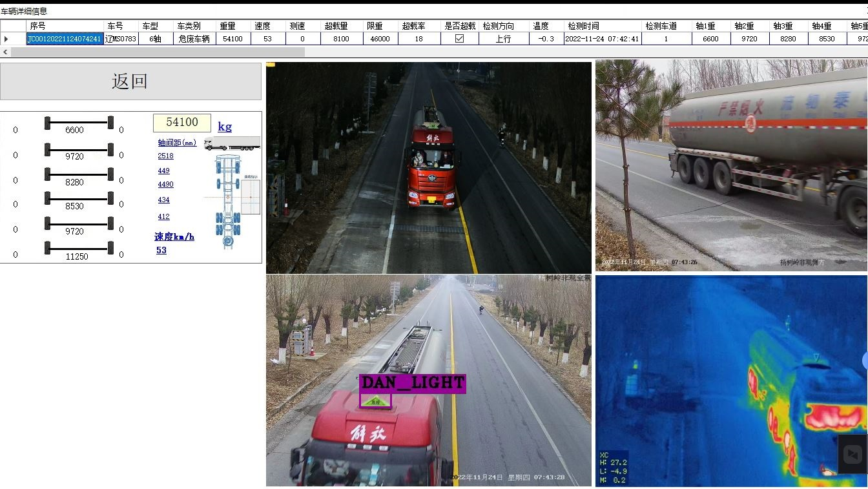This screenshot has height=489, width=868.
Task: Click the video camera icon on thermal image
Action: pyautogui.click(x=852, y=455)
